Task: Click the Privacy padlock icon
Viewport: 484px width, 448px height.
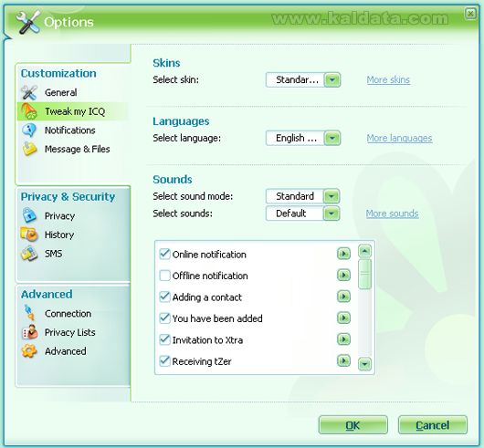Action: tap(29, 215)
